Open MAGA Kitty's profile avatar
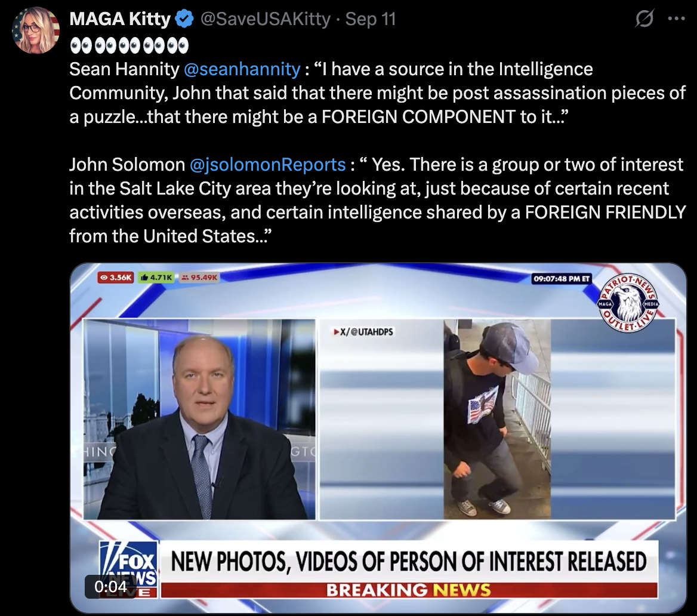Viewport: 697px width, 616px height. point(36,30)
